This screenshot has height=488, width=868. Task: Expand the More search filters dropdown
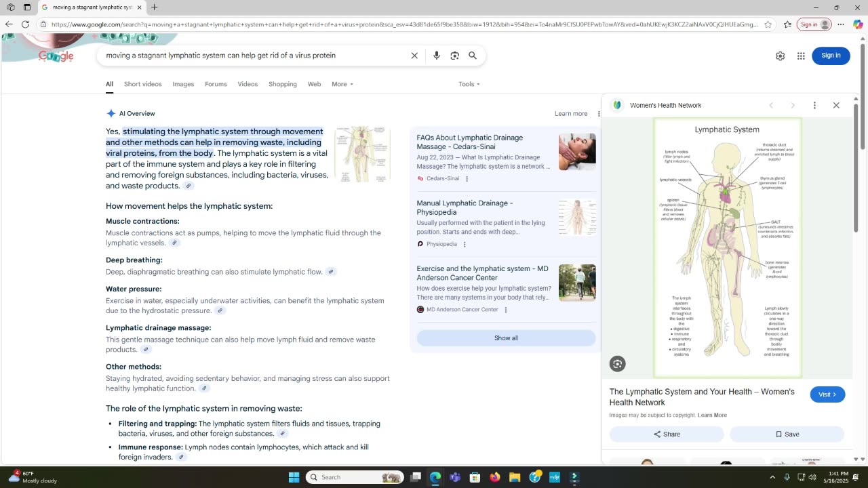point(342,84)
